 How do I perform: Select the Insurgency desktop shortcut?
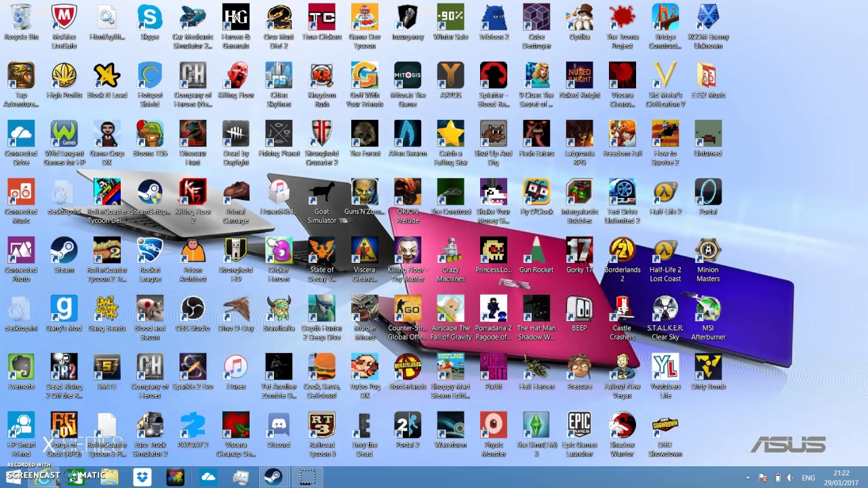[408, 22]
